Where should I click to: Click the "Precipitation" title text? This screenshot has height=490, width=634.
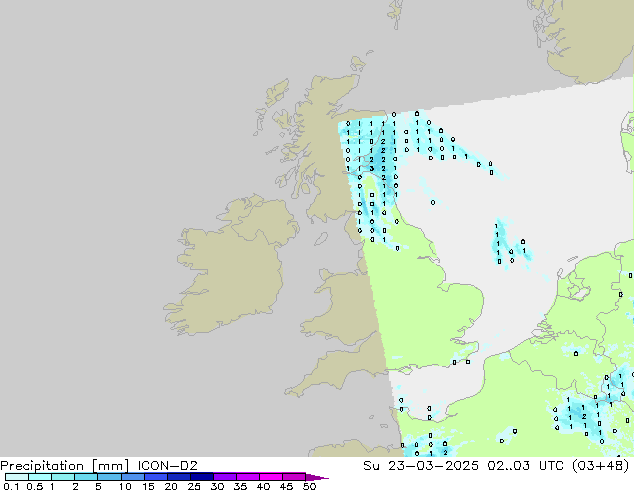(x=42, y=466)
